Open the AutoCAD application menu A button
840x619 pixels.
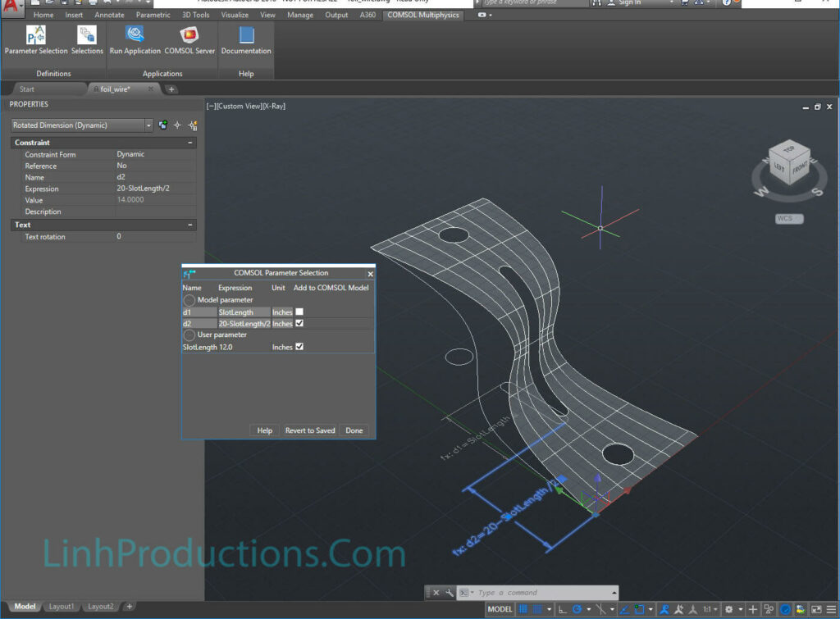[11, 7]
